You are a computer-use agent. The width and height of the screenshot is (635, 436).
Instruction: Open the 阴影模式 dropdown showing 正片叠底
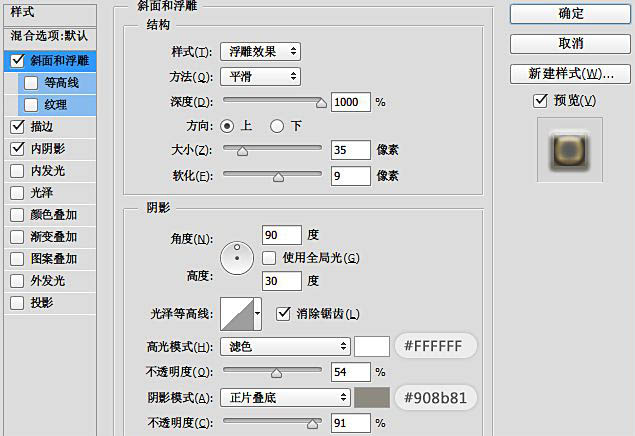click(x=285, y=398)
